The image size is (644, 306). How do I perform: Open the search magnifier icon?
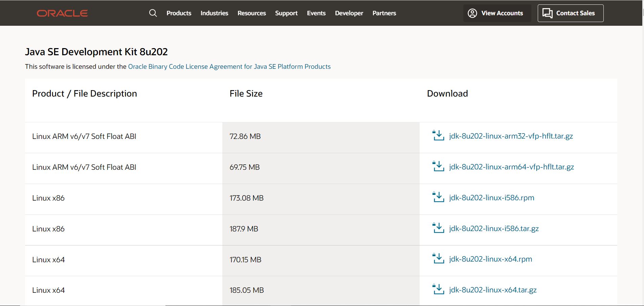[x=153, y=13]
